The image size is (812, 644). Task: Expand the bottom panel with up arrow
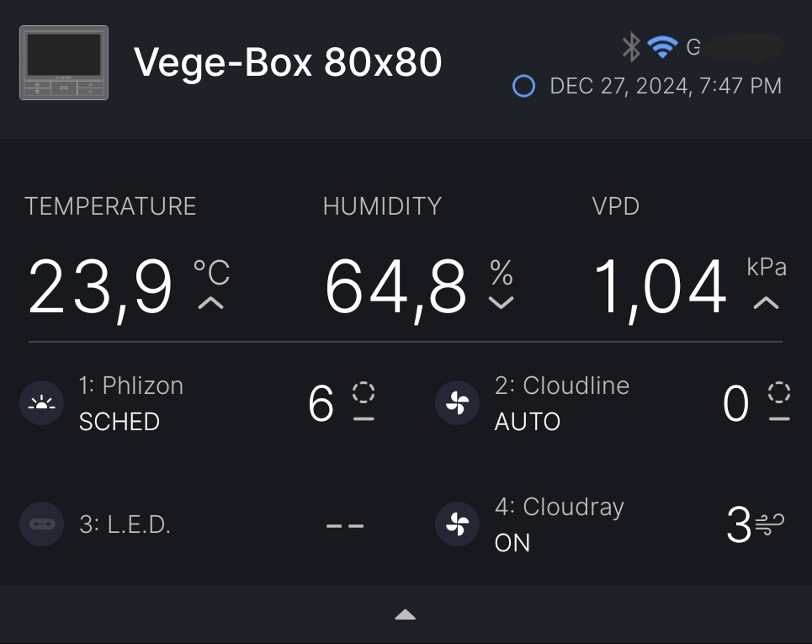(406, 615)
